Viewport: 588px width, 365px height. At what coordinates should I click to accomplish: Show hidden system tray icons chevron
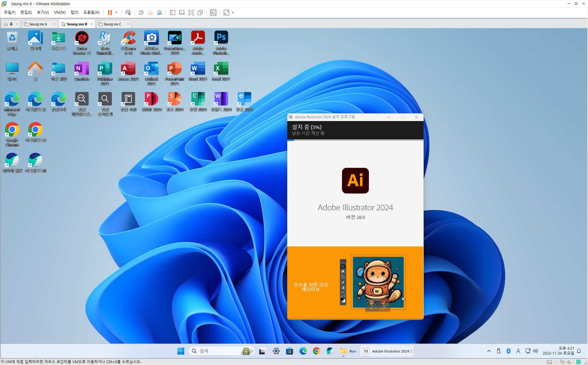(489, 351)
